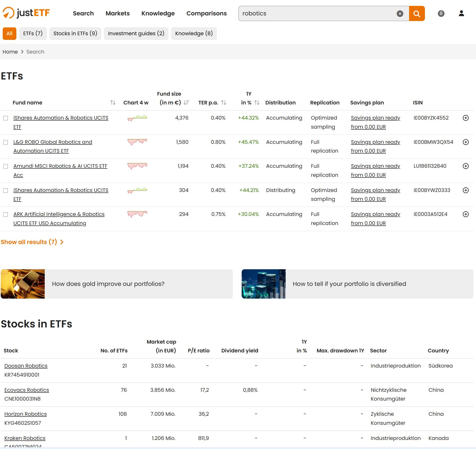Image resolution: width=476 pixels, height=449 pixels.
Task: Switch to Stocks in ETFs (9) tab
Action: [x=75, y=34]
